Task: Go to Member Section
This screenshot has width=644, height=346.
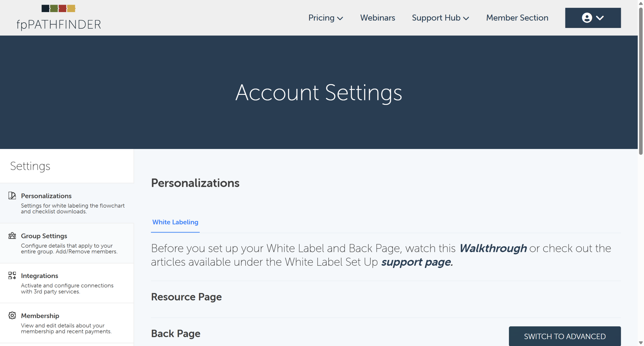Action: pyautogui.click(x=517, y=18)
